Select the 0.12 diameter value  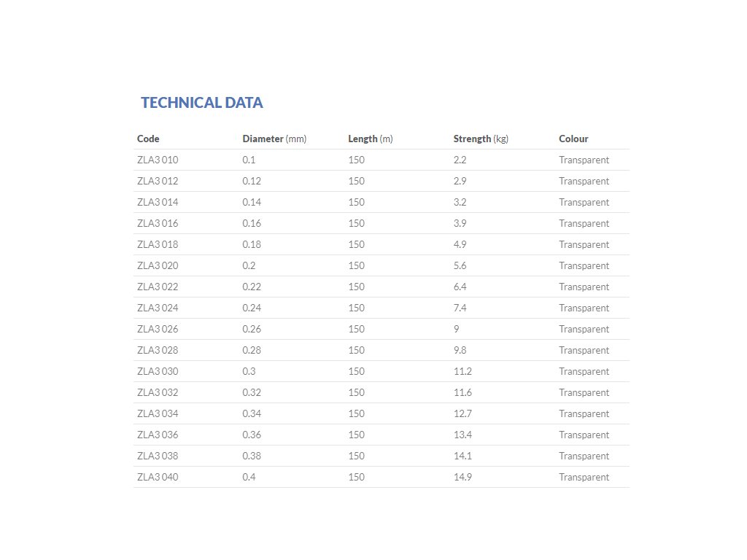251,181
